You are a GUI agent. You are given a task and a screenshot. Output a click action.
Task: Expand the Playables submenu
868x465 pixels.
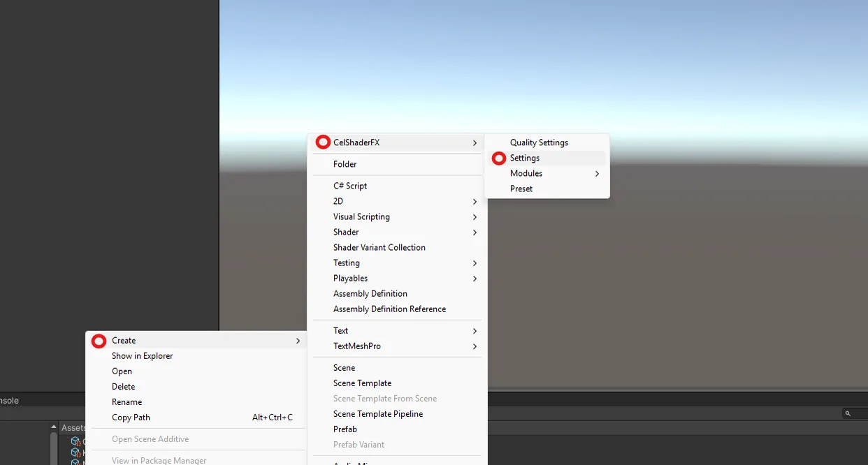pyautogui.click(x=396, y=278)
